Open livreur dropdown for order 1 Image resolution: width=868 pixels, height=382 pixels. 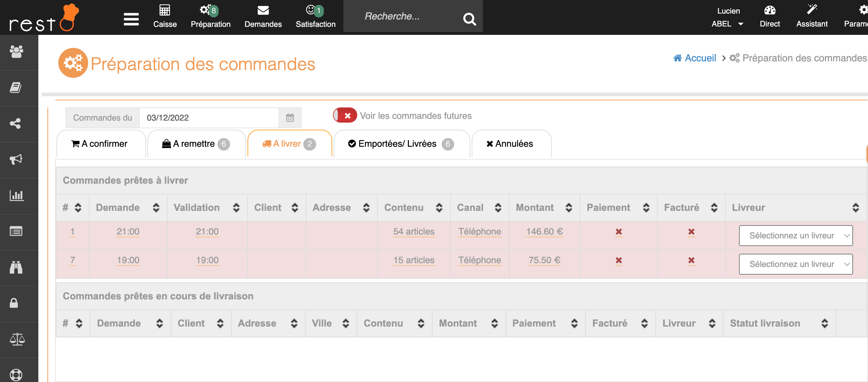click(795, 236)
